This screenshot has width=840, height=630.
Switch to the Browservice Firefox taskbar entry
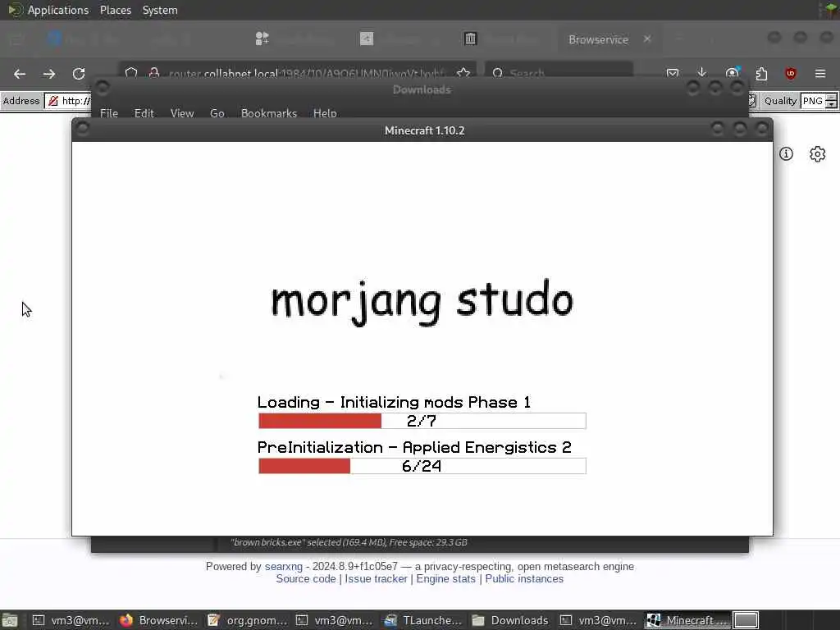point(158,620)
